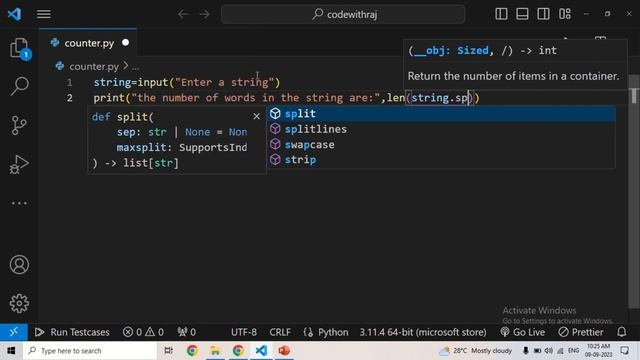Open PowerPoint from the taskbar

pyautogui.click(x=284, y=351)
